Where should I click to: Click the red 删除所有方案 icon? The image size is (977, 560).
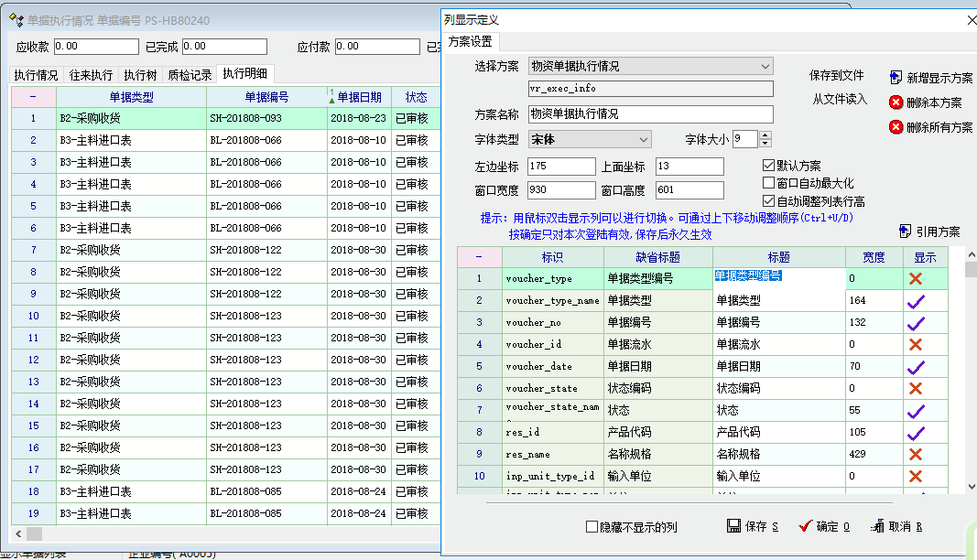point(896,127)
